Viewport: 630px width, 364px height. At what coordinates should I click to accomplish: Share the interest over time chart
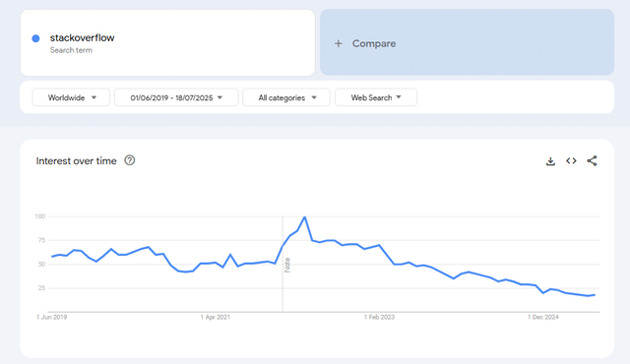(x=592, y=161)
